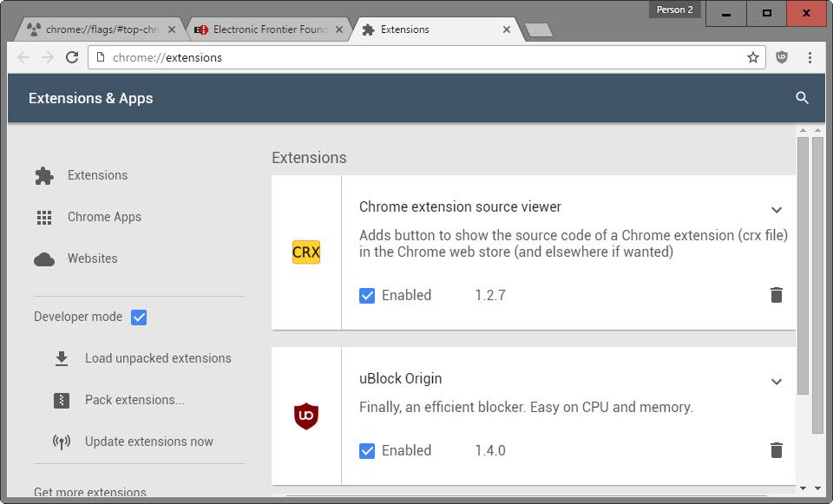Click the uBlock Origin extension title
Screen dimensions: 833x504
pos(401,379)
